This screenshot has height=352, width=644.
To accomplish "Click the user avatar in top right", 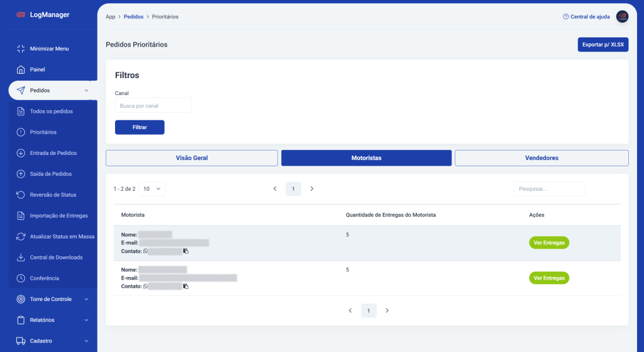I will 622,17.
